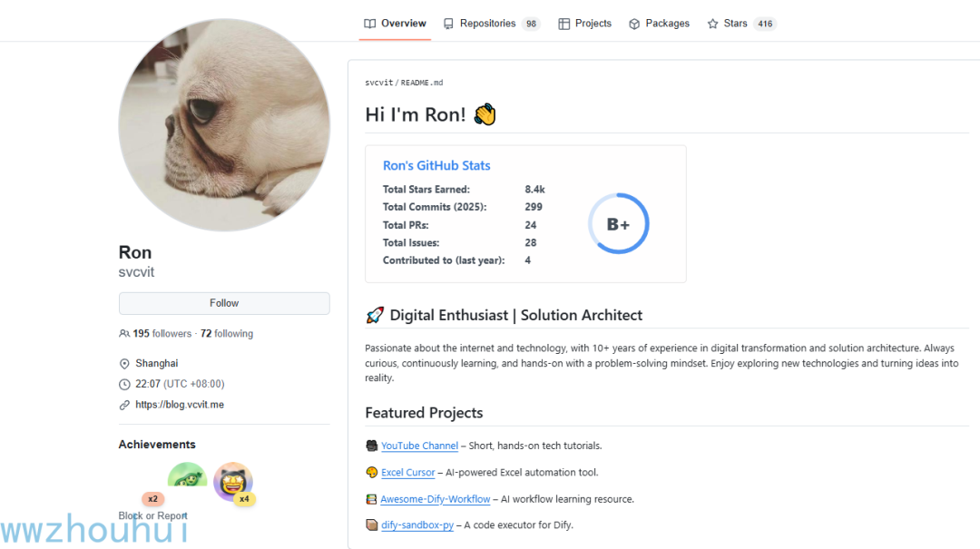Click the blog link chain icon
The height and width of the screenshot is (549, 980).
pyautogui.click(x=124, y=405)
